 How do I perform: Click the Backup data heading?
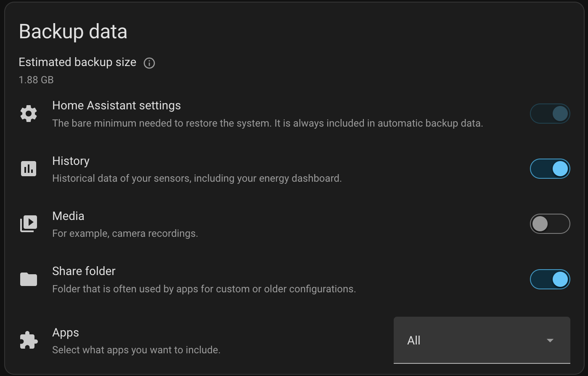coord(73,32)
